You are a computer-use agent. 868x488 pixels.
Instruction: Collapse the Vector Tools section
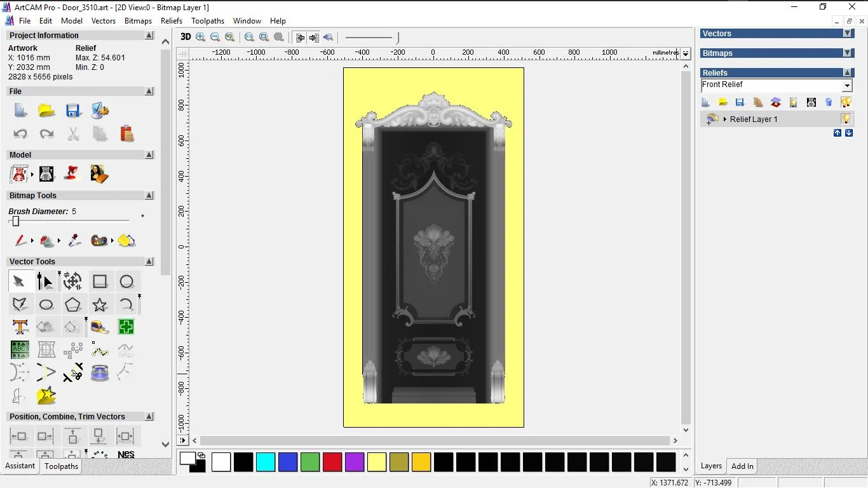point(149,262)
